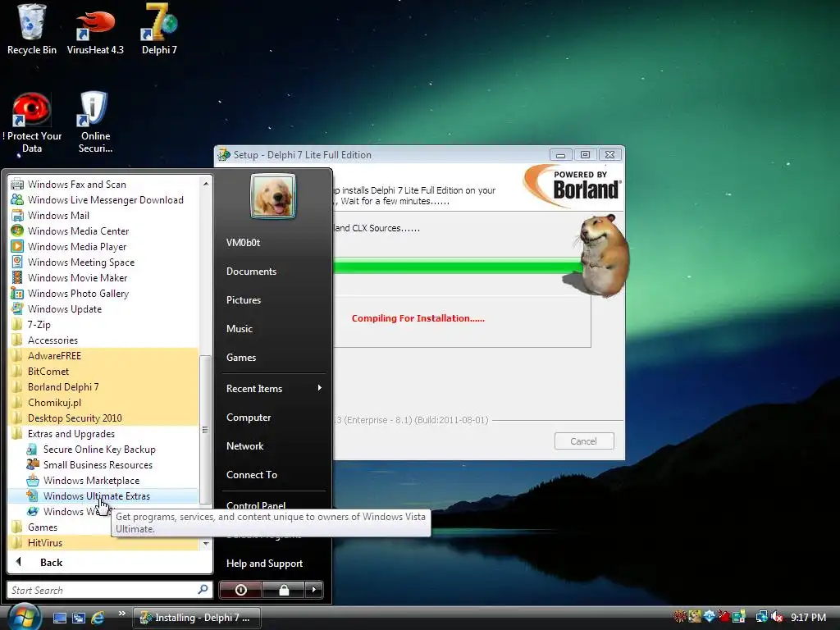Open Windows Update

103,308
